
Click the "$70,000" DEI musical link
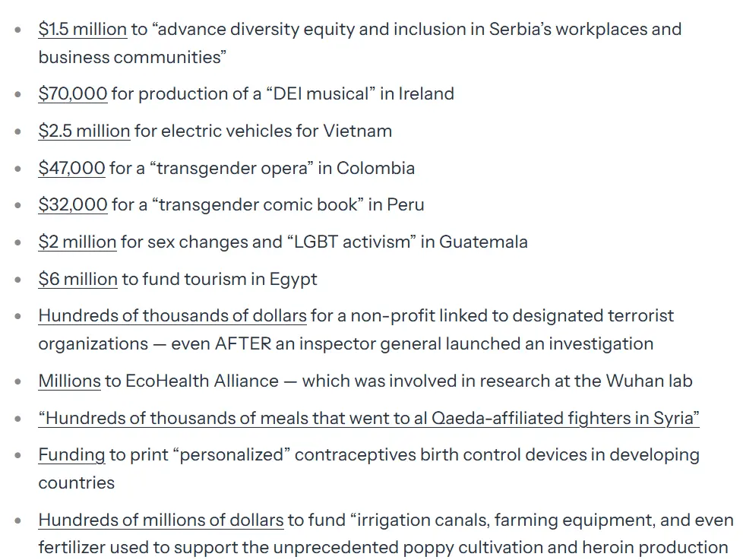(x=73, y=94)
